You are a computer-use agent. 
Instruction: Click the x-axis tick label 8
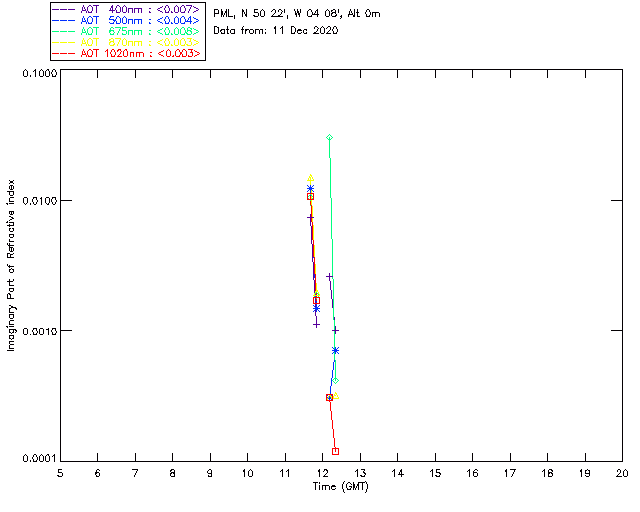[x=173, y=473]
